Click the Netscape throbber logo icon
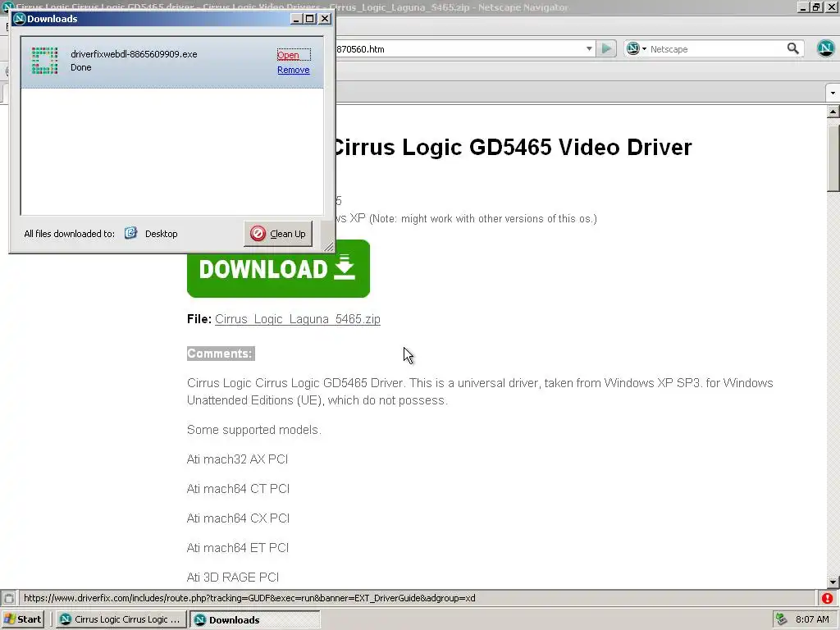 click(x=826, y=48)
